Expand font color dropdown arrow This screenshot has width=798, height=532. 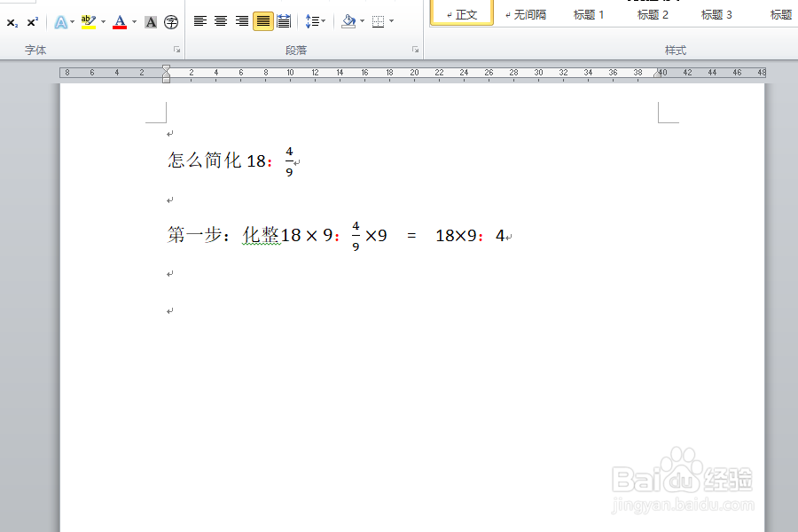(x=135, y=22)
